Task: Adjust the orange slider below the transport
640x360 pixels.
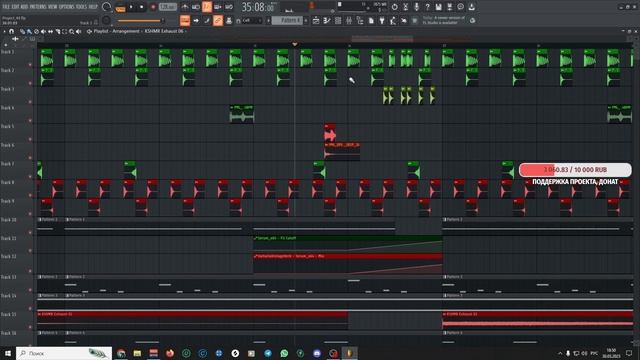Action: coord(140,20)
